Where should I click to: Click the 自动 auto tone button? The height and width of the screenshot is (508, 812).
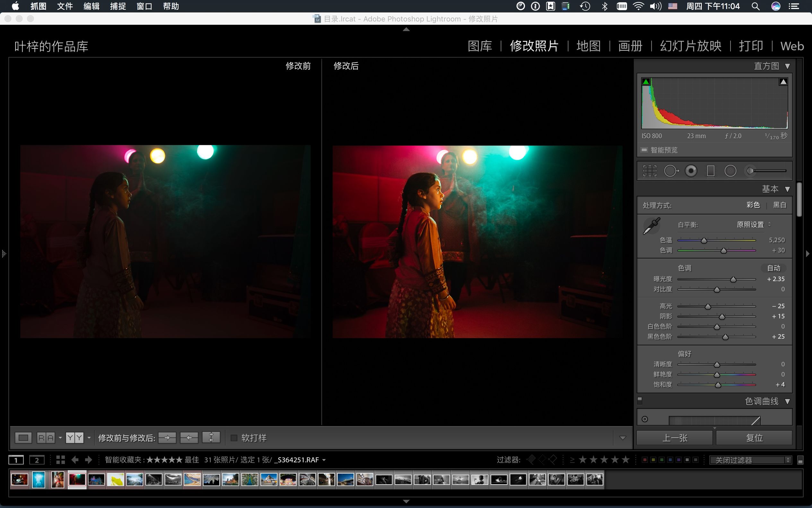(x=773, y=268)
